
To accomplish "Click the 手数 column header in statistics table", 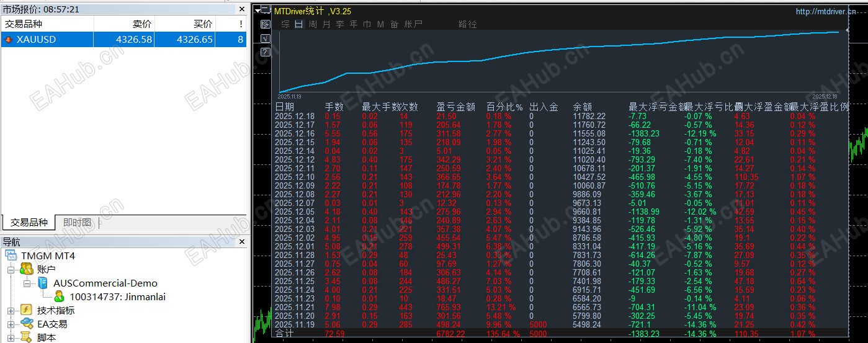I will (334, 107).
